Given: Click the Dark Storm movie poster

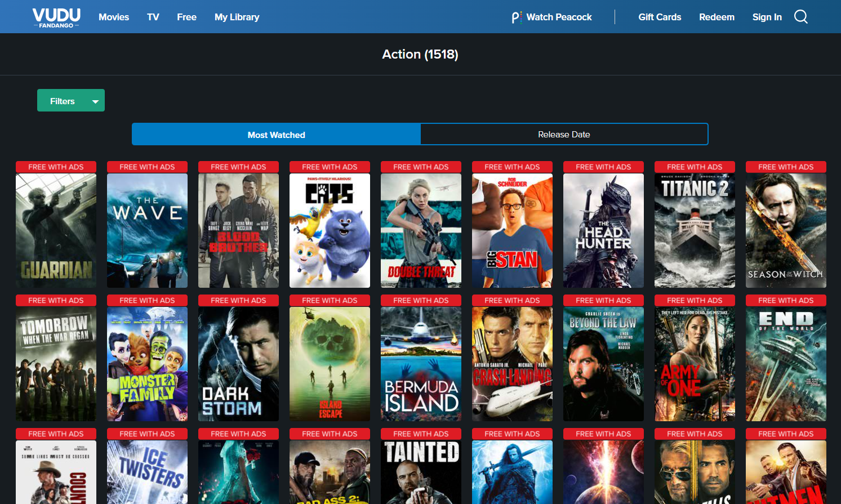Looking at the screenshot, I should pos(238,364).
